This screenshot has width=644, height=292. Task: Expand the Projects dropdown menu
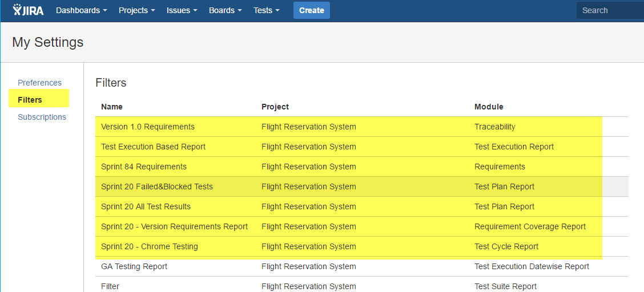tap(136, 10)
